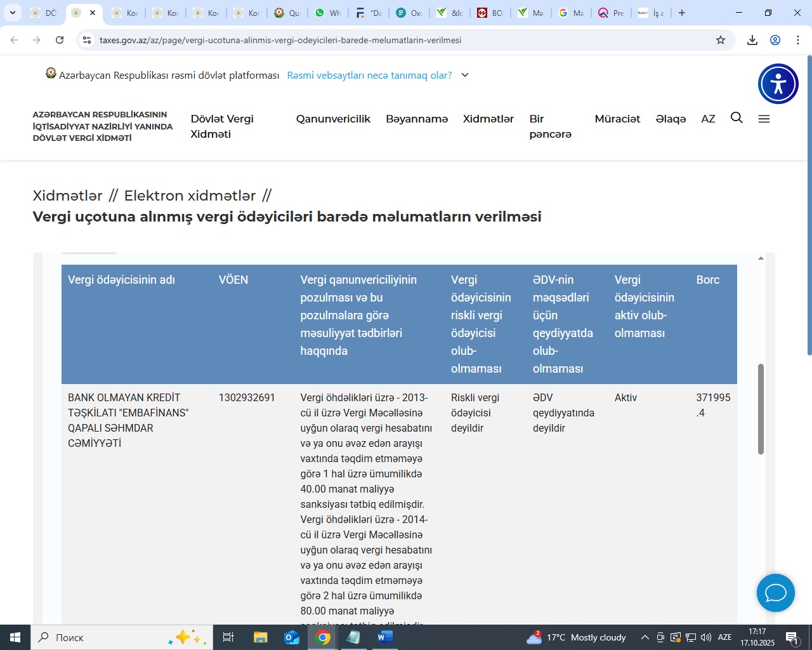This screenshot has height=650, width=812.
Task: Open the AZ language selector
Action: [708, 119]
